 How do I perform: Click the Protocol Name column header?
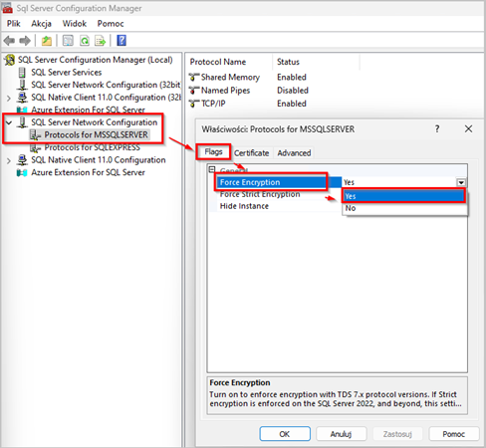pyautogui.click(x=218, y=62)
